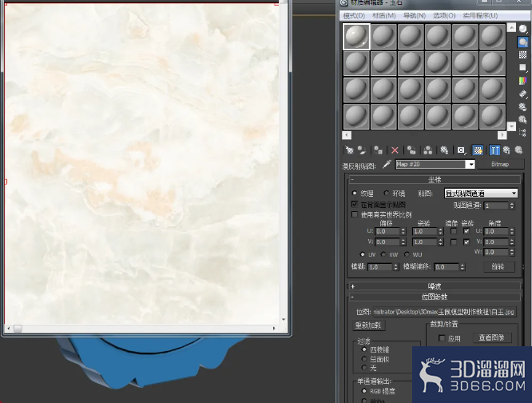
Task: Open the 选项(O) menu
Action: tap(444, 16)
